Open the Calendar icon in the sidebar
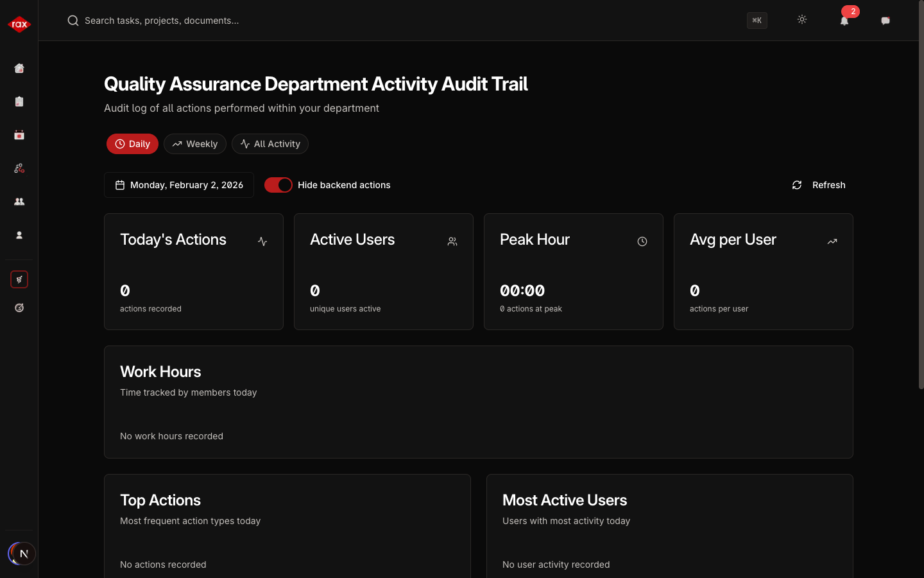 tap(19, 135)
